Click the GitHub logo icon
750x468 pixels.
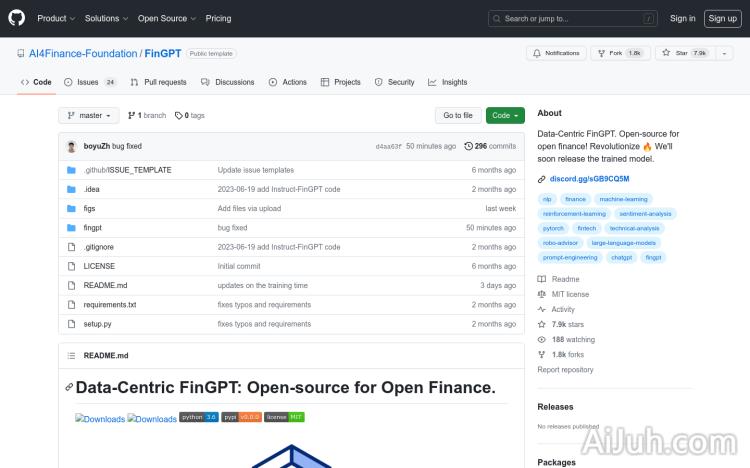(19, 18)
